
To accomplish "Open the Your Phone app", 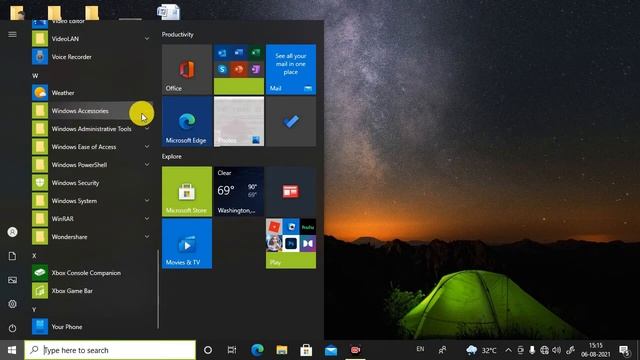I will [x=92, y=327].
